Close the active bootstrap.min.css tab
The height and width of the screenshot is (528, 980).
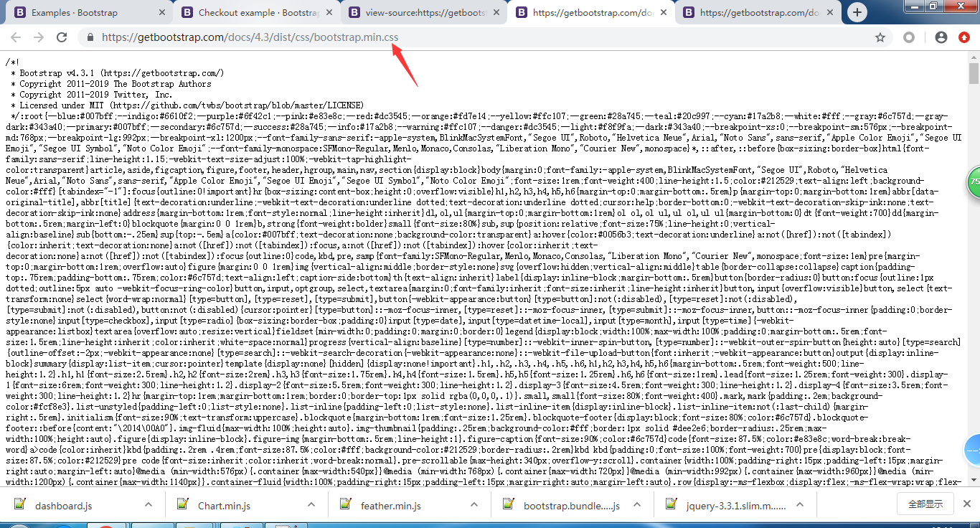pyautogui.click(x=663, y=13)
